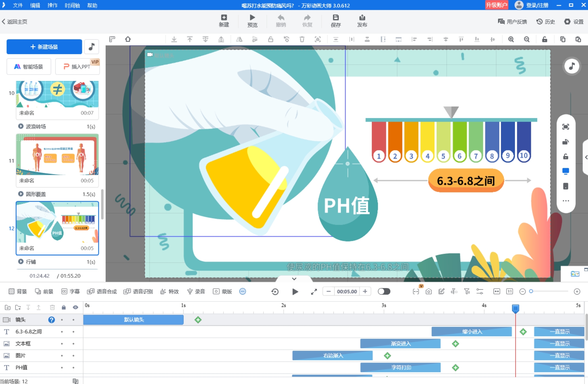
Task: Click the 预览 preview icon
Action: [x=252, y=20]
